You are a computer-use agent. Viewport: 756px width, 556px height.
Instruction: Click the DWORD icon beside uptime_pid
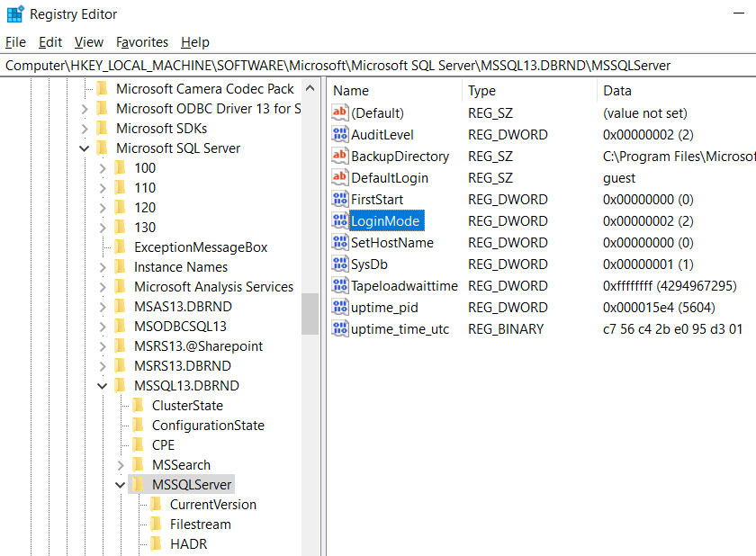[340, 307]
